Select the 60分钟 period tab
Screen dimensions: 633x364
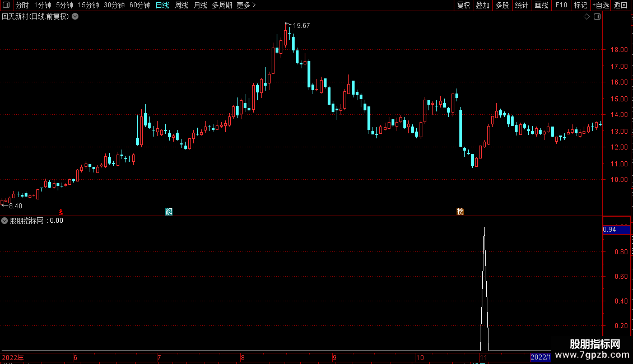139,5
